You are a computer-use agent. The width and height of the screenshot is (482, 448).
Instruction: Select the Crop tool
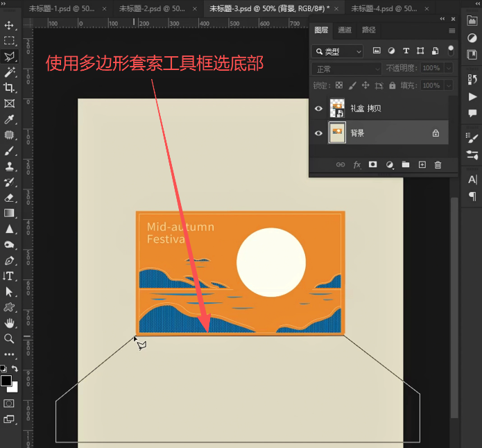[9, 87]
